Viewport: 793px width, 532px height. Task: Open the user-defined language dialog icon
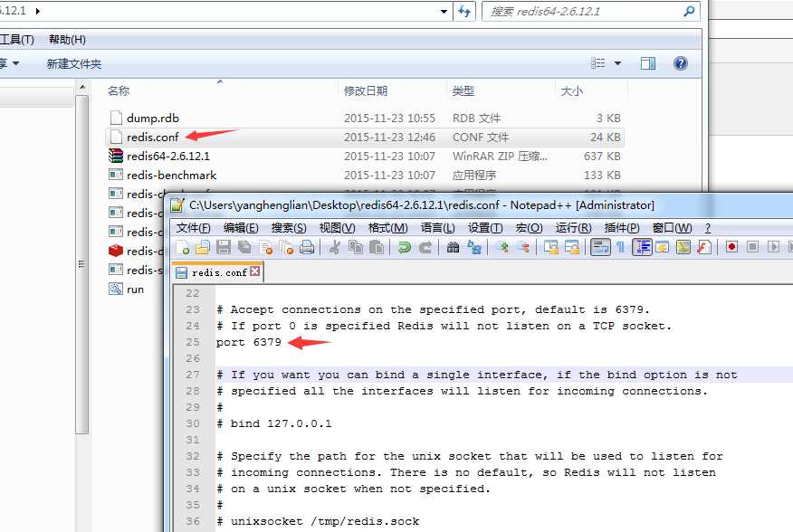[x=663, y=247]
